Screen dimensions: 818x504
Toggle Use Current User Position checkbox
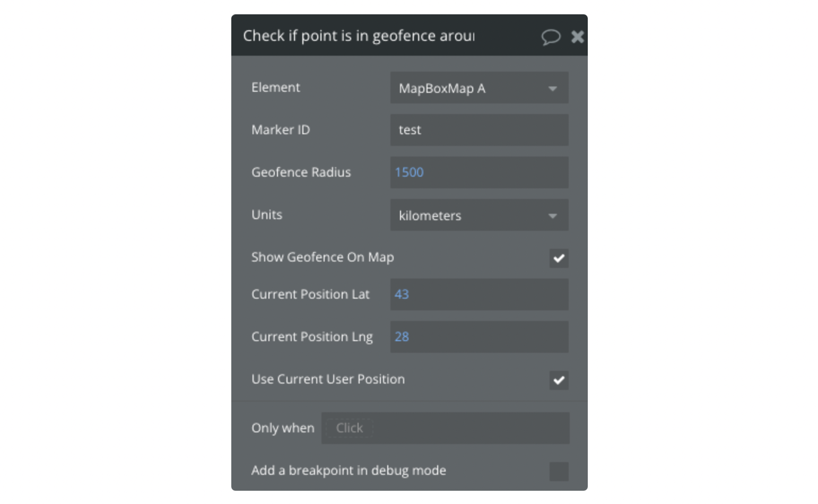[x=559, y=380]
